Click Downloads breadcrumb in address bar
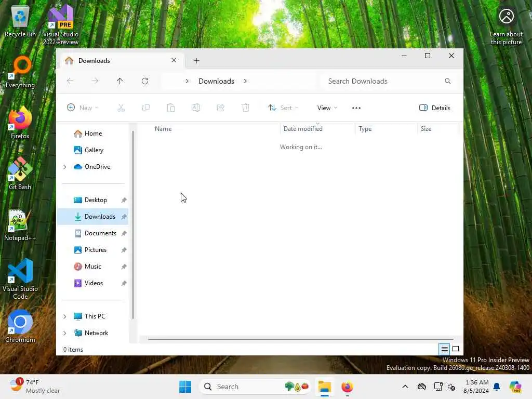Screen dimensions: 532x399 coord(217,81)
